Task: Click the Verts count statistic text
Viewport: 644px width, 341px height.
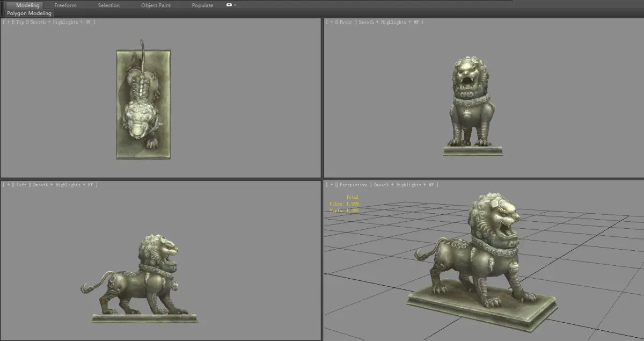Action: click(x=344, y=211)
